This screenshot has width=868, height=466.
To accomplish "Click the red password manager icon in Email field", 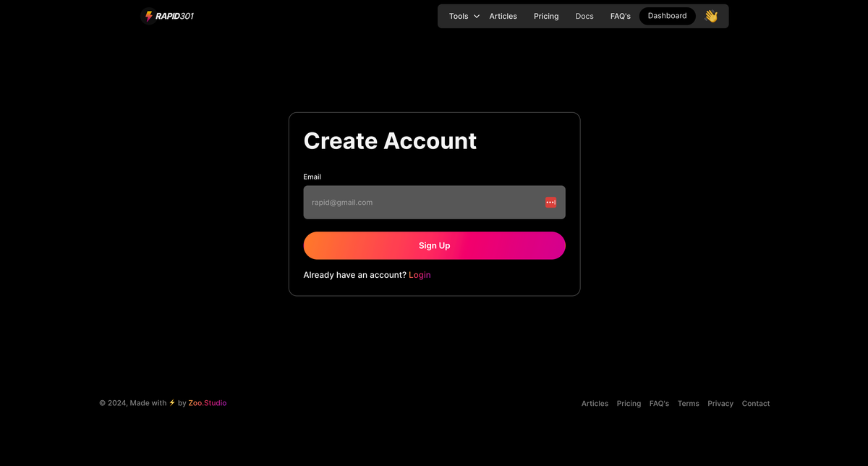I will [550, 203].
